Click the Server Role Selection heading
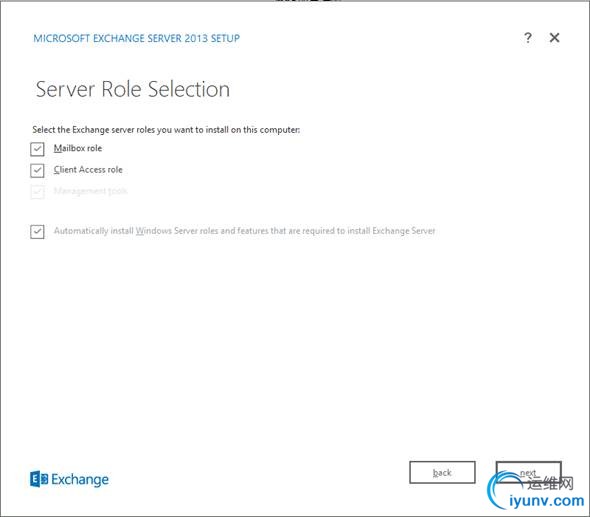This screenshot has height=517, width=590. (132, 89)
